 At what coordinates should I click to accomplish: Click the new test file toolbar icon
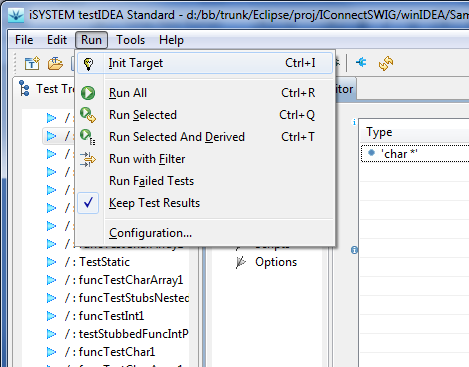[x=32, y=63]
